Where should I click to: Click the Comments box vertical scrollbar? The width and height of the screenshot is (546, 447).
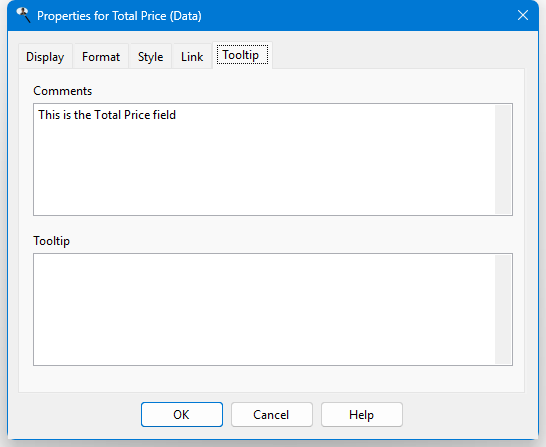coord(503,159)
